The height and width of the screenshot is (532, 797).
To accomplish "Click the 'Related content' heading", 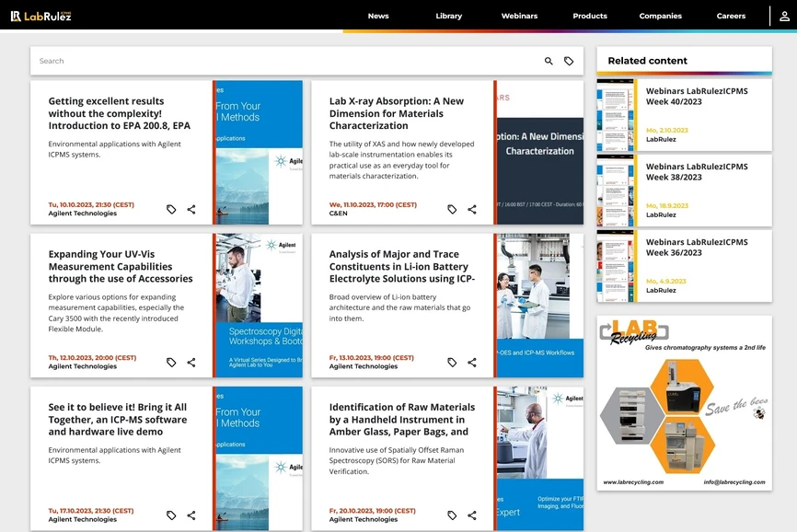I will 647,61.
